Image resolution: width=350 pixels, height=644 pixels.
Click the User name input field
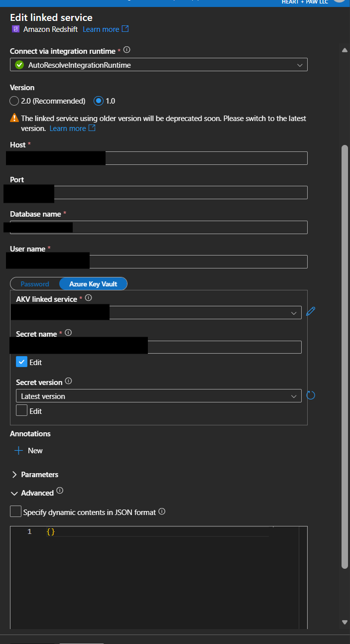pyautogui.click(x=159, y=262)
